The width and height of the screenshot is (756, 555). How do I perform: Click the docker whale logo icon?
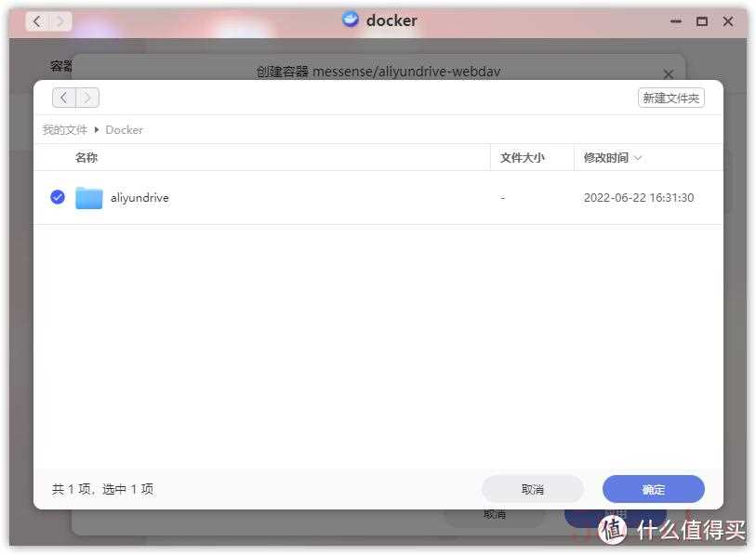click(x=351, y=20)
